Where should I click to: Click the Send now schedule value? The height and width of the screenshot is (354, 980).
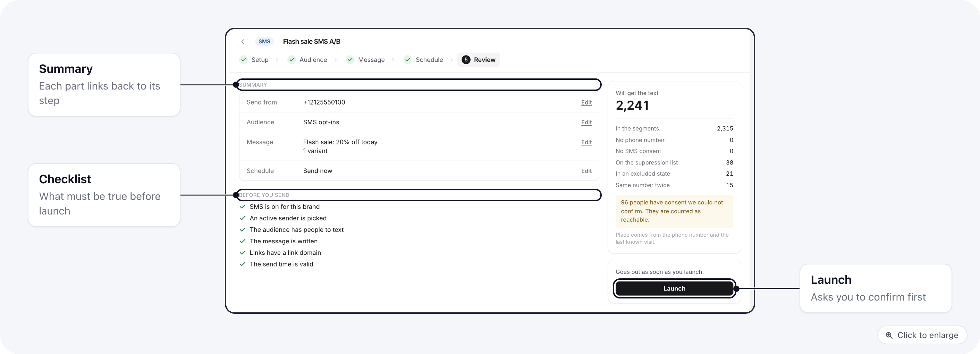(318, 171)
